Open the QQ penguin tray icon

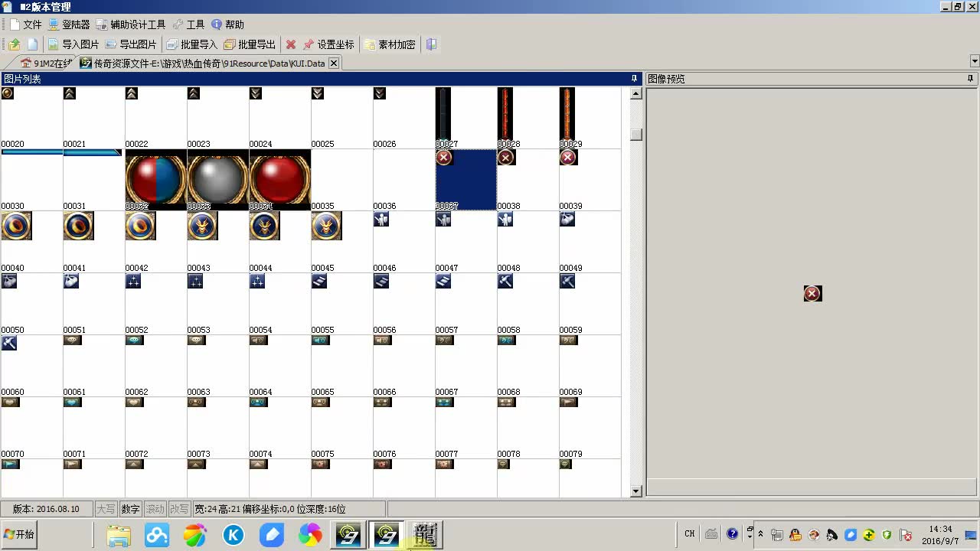795,535
